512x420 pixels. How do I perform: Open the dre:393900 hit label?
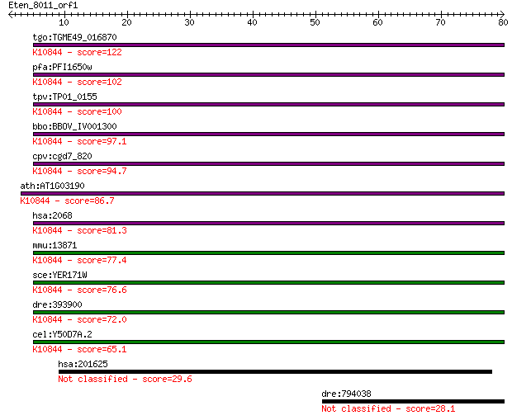(x=57, y=304)
